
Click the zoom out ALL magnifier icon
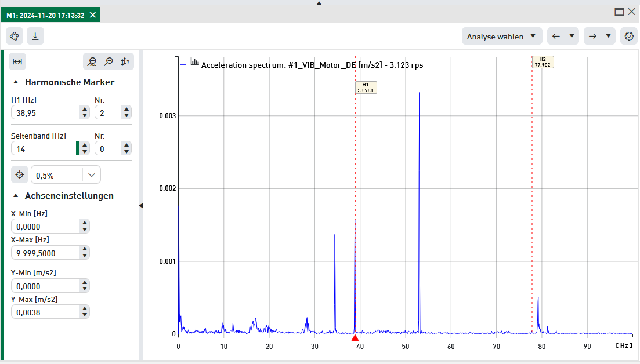pos(92,62)
